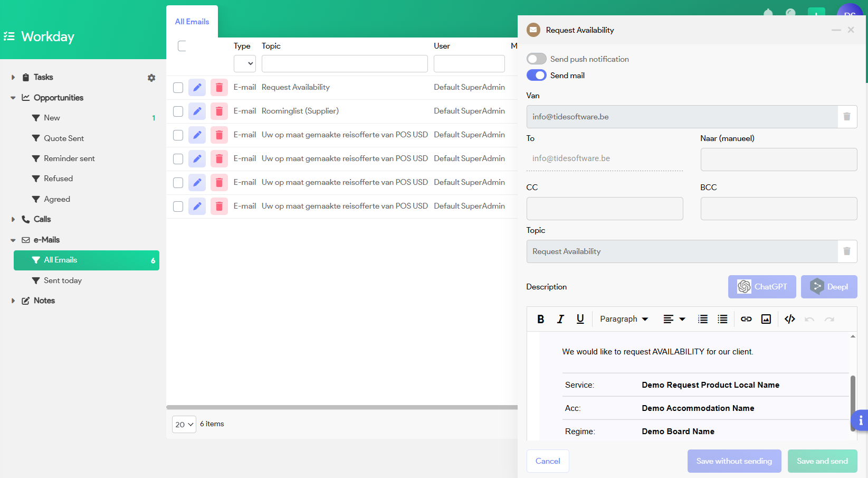Screen dimensions: 868x478
Task: Expand the Calls tree section
Action: (13, 220)
